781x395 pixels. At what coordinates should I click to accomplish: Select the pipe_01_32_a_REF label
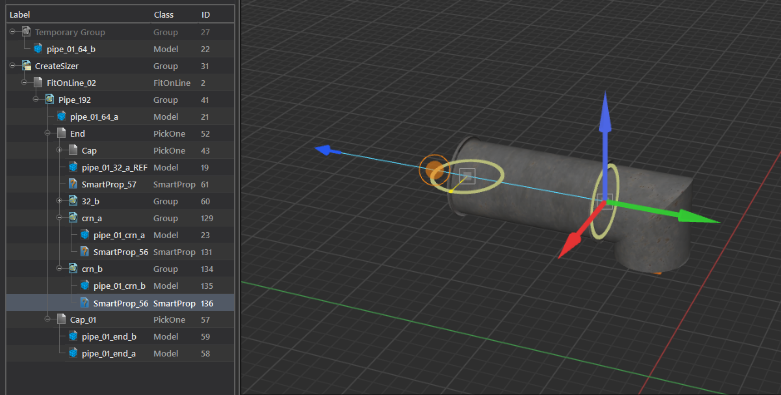115,167
